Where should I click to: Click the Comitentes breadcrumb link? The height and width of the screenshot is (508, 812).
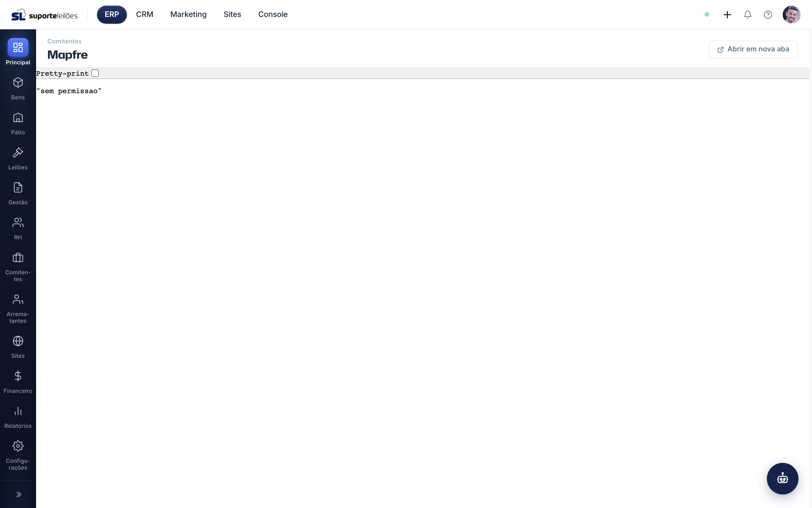[64, 41]
